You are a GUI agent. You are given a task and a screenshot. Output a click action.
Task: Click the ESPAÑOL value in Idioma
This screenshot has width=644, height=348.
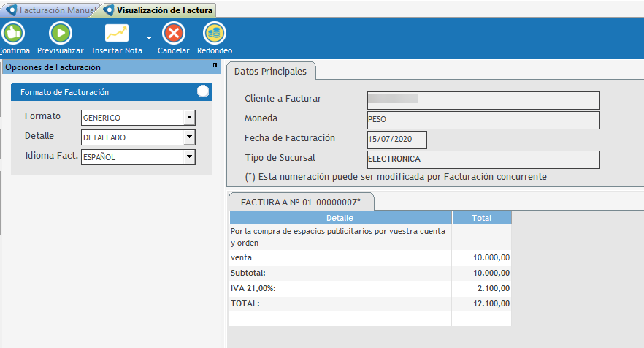(x=99, y=157)
